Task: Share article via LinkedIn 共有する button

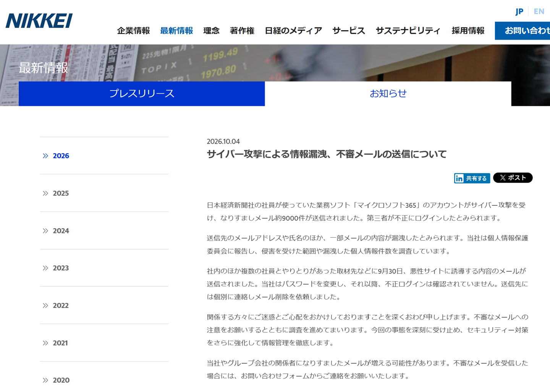Action: tap(472, 178)
